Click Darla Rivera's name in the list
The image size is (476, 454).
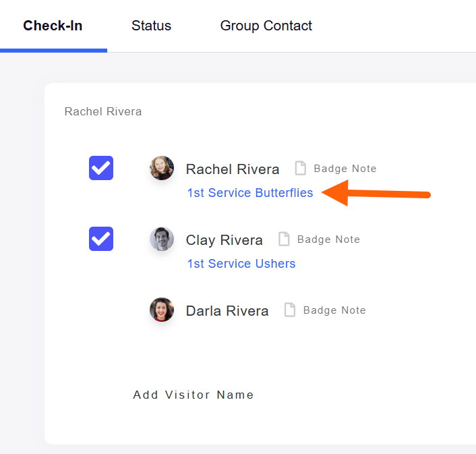pos(227,311)
